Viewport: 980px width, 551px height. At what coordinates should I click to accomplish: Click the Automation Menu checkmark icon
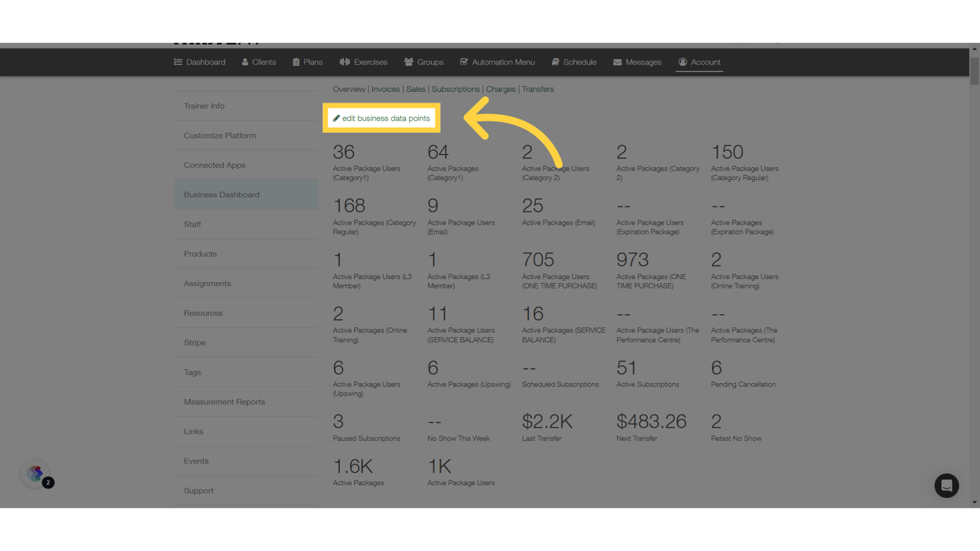pyautogui.click(x=464, y=62)
